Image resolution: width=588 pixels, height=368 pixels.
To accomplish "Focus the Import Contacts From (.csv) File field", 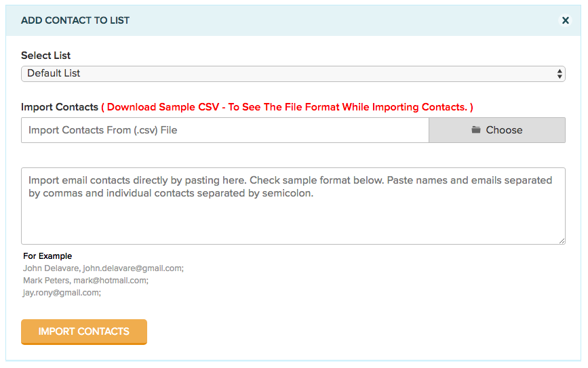I will point(224,130).
